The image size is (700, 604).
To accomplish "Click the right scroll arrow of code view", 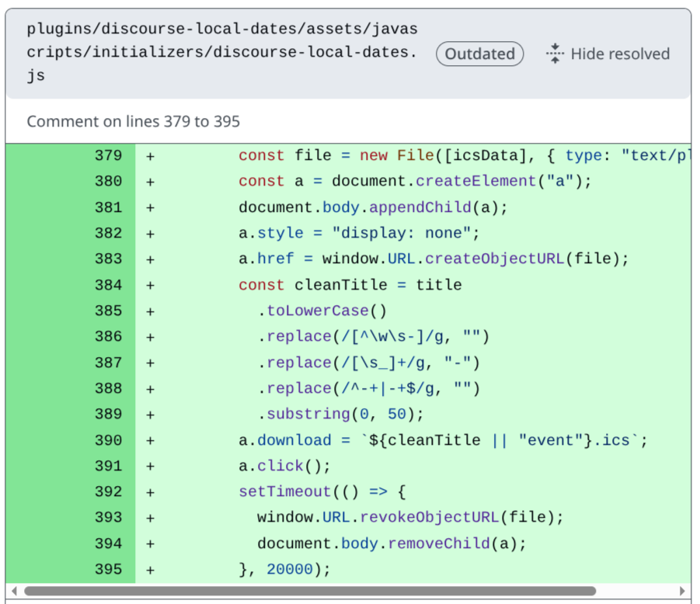I will [682, 591].
